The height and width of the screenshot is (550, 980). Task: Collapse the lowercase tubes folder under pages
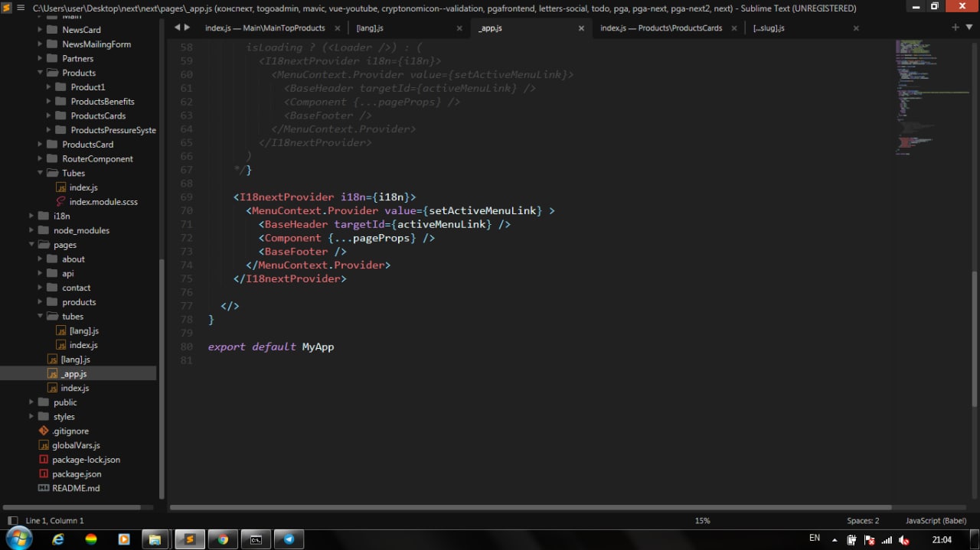(x=41, y=317)
